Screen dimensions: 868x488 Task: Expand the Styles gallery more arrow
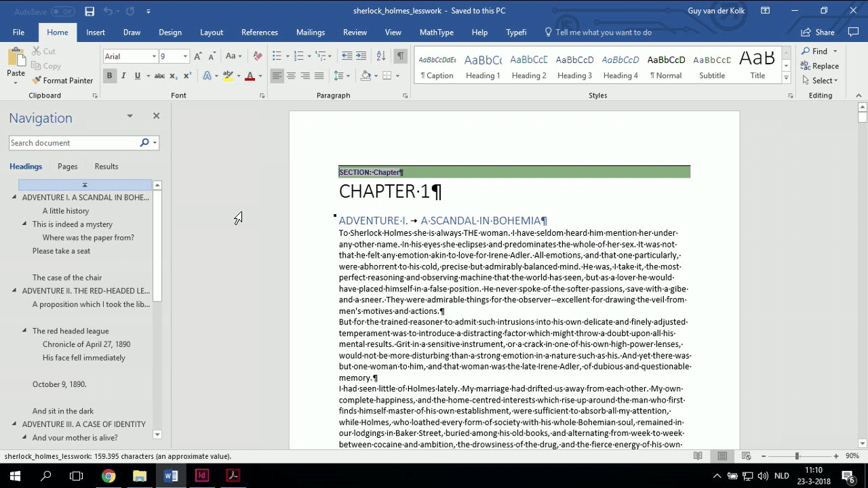(786, 79)
